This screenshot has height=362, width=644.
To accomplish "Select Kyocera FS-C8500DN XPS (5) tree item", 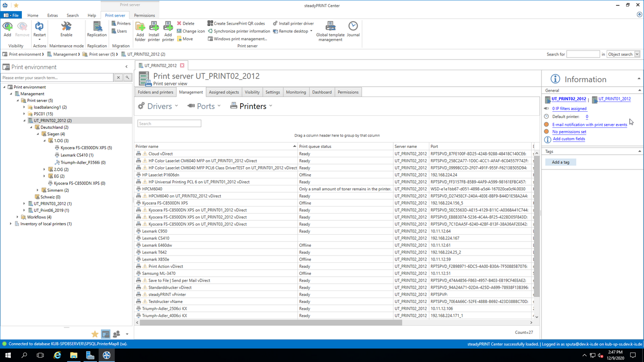I will click(x=86, y=148).
